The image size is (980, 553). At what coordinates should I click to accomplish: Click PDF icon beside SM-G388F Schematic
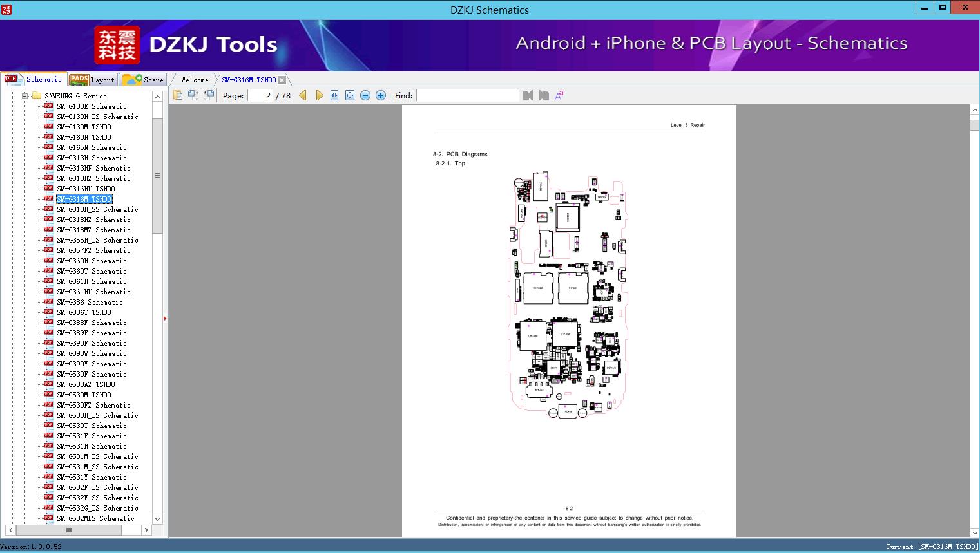tap(48, 322)
